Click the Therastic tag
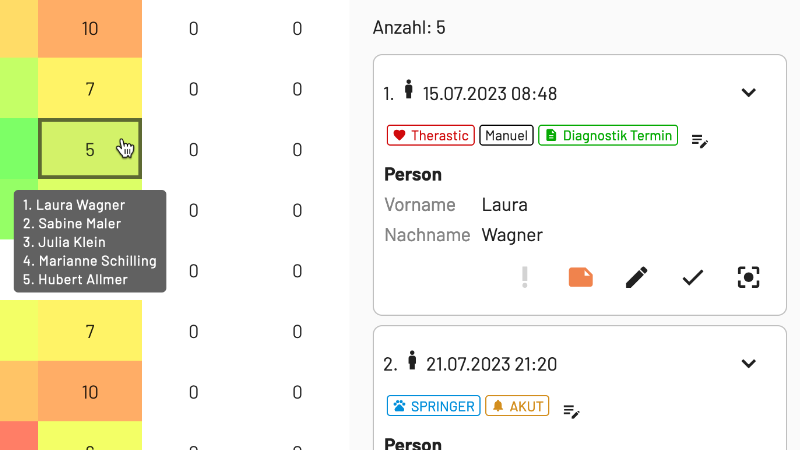Screen dimensions: 800x450 (x=430, y=135)
